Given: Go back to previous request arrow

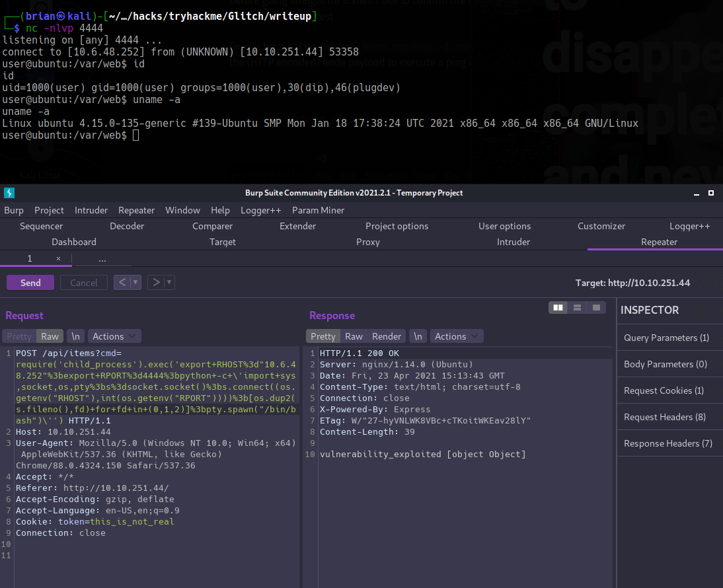Looking at the screenshot, I should (x=122, y=282).
